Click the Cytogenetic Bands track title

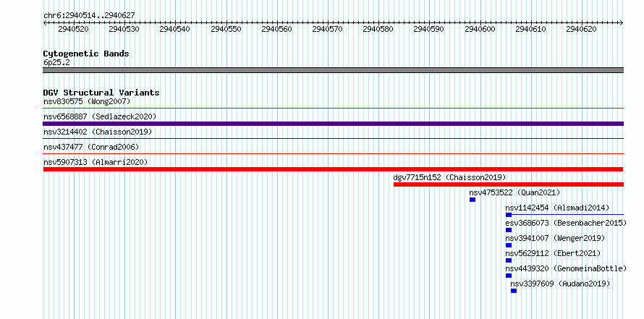(x=86, y=54)
